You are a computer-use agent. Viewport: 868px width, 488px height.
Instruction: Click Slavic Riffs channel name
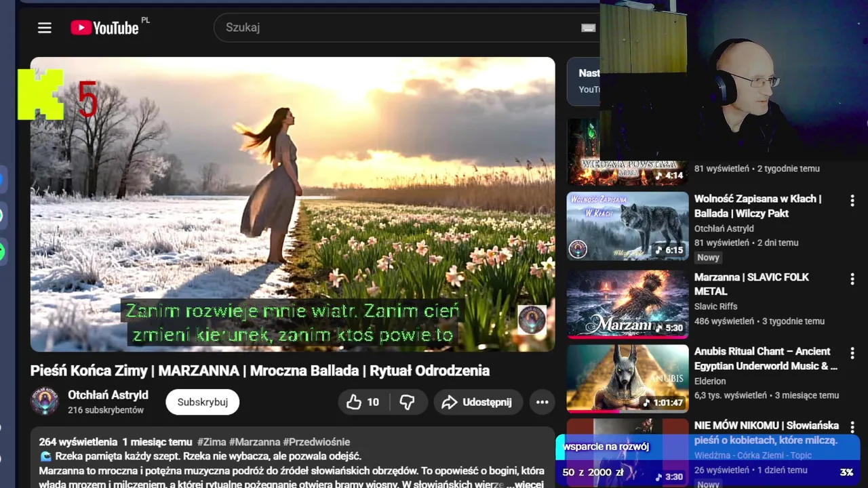(715, 306)
